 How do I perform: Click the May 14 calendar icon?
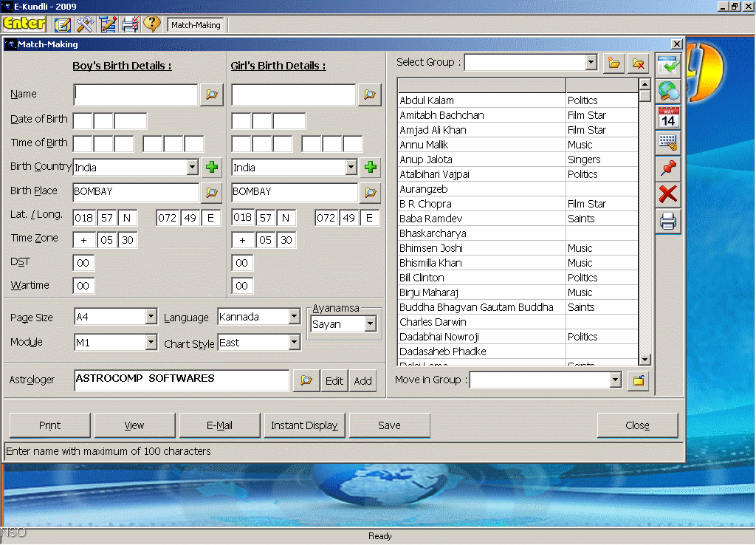click(668, 117)
